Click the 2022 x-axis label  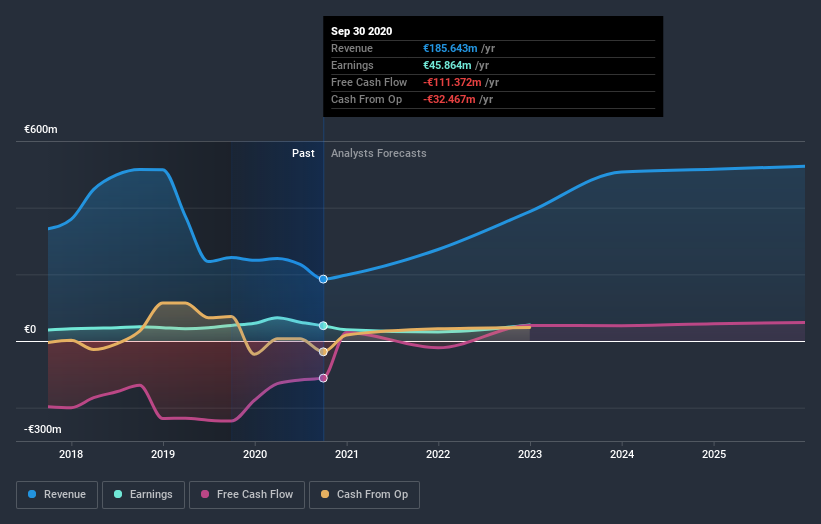click(438, 454)
